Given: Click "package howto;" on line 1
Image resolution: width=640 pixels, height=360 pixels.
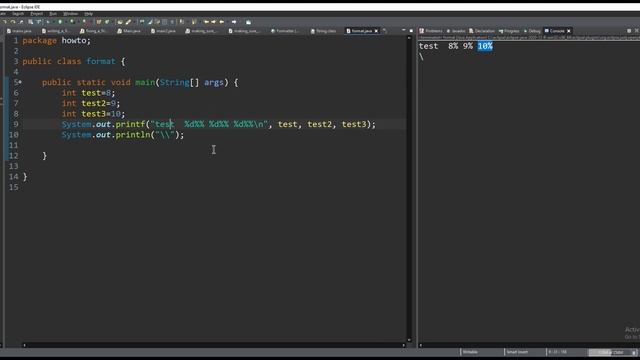Looking at the screenshot, I should click(56, 40).
